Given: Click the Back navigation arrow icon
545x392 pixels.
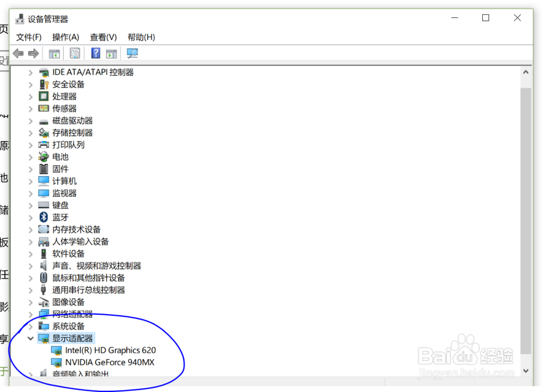Looking at the screenshot, I should coord(17,53).
